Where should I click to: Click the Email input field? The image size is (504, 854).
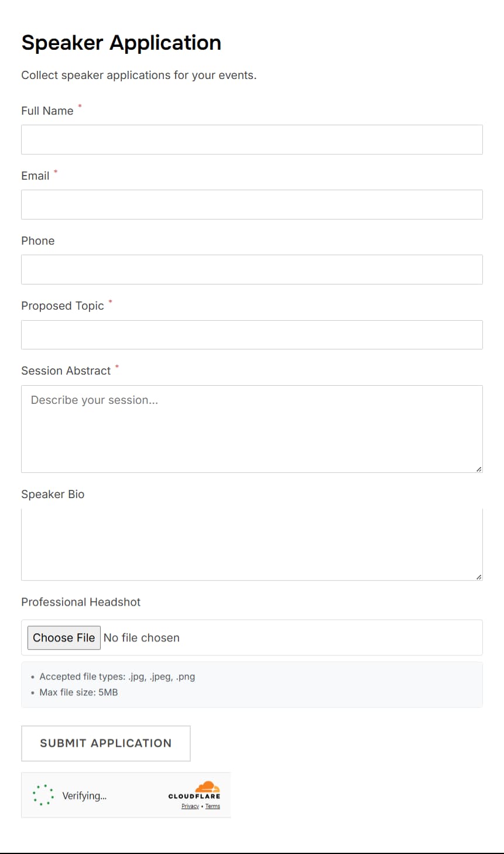[x=252, y=204]
